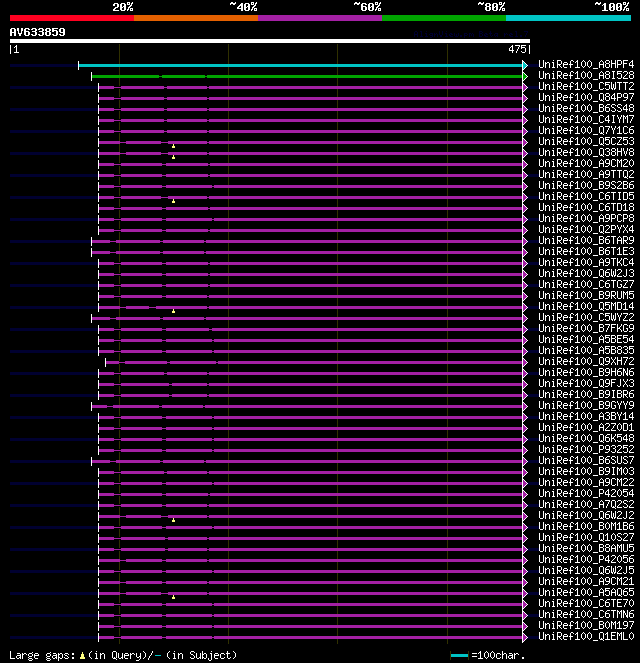The image size is (640, 663).
Task: Click the cyan alignment bar for A8HPF4
Action: tap(301, 65)
